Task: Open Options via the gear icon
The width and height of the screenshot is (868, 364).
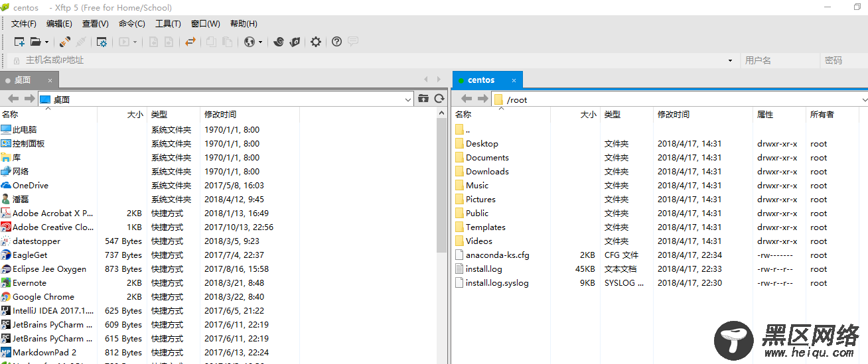Action: click(x=316, y=42)
